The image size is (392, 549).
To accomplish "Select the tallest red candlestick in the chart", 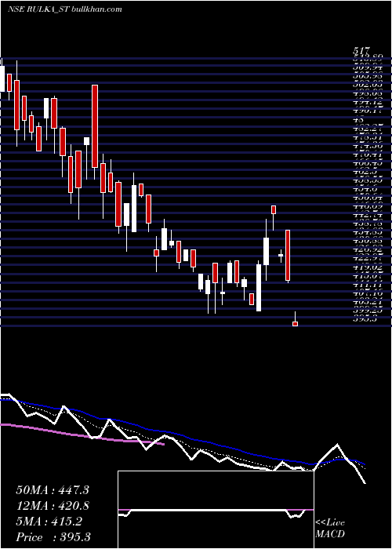I will pyautogui.click(x=95, y=126).
